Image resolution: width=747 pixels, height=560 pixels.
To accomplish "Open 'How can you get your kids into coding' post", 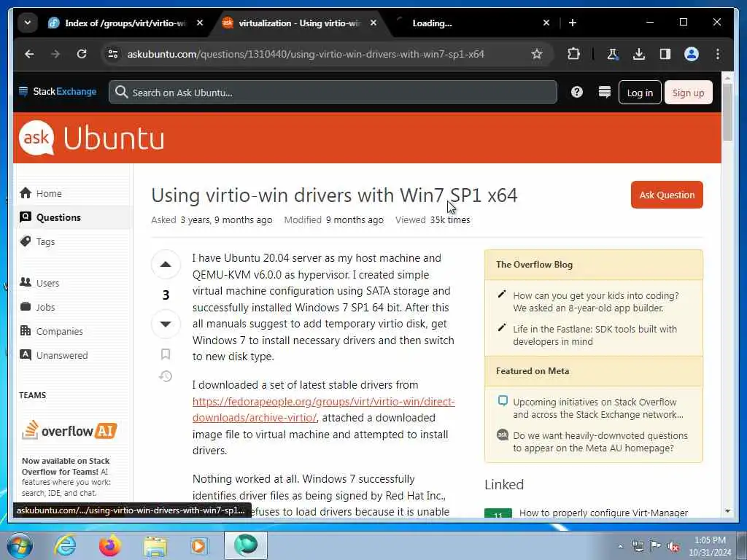I will tap(595, 301).
